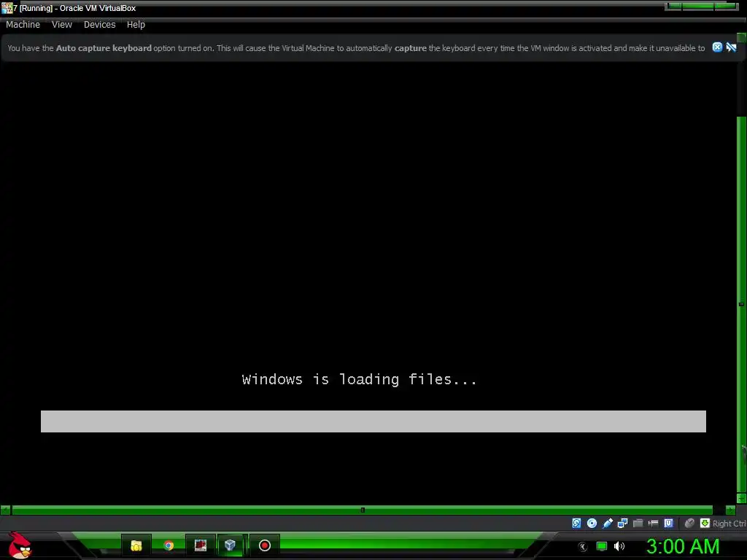The height and width of the screenshot is (560, 747).
Task: Click the blue U indicator in VirtualBox status bar
Action: [x=668, y=524]
